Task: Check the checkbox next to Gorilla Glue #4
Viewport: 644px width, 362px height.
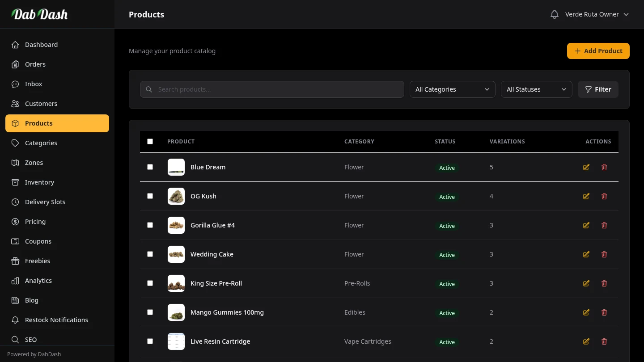Action: [x=150, y=225]
